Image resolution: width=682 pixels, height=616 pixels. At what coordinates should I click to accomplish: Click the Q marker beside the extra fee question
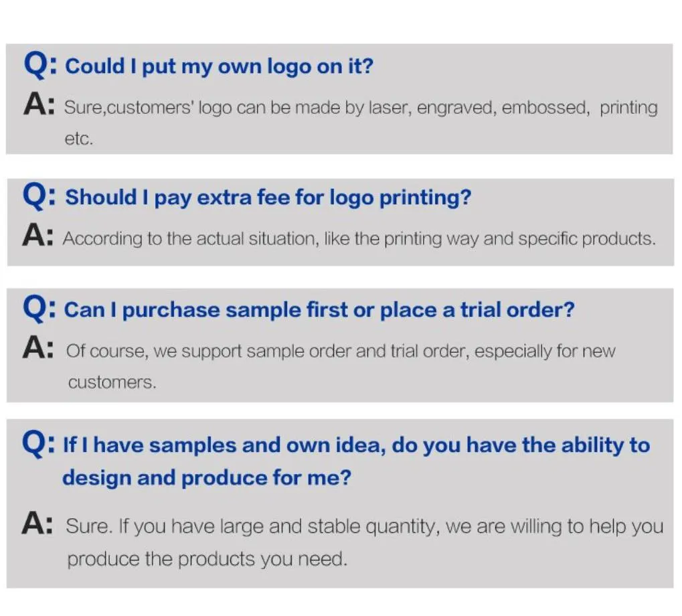39,196
